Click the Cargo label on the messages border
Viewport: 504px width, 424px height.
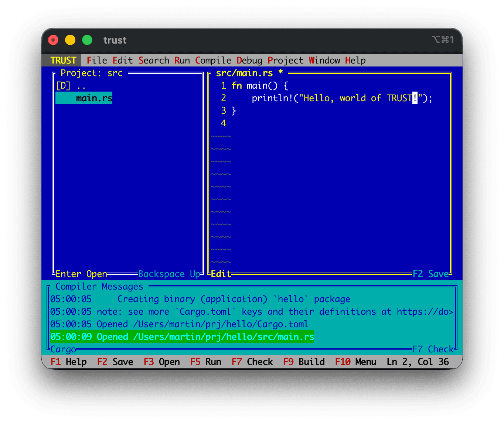tap(63, 349)
